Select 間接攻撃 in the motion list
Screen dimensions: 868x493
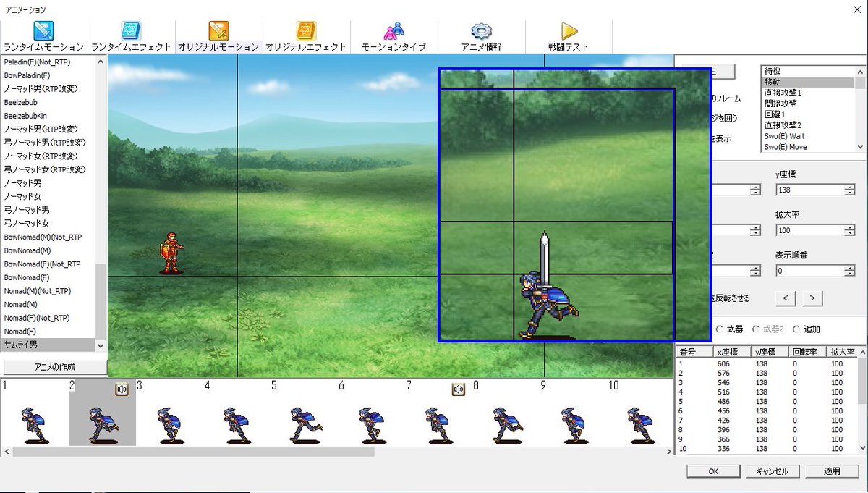click(808, 104)
